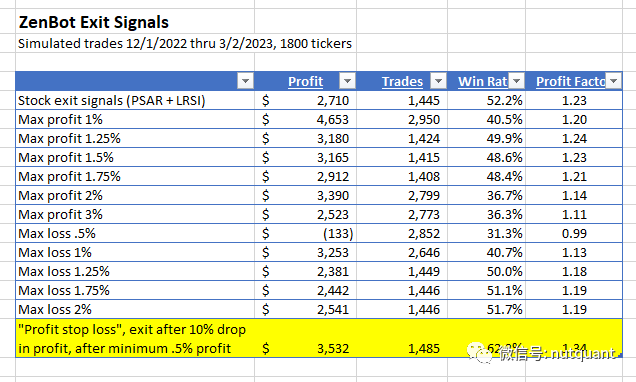Select profit value 2,710
636x382 pixels.
click(x=333, y=101)
